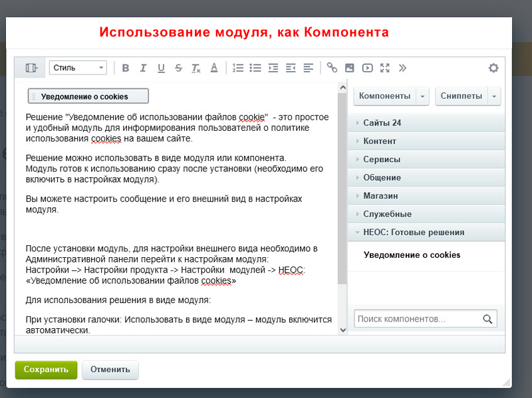The width and height of the screenshot is (532, 398).
Task: Apply strikethrough formatting
Action: (x=178, y=68)
